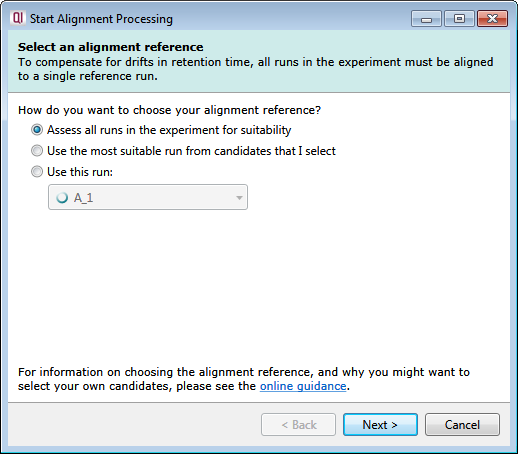The image size is (518, 454).
Task: Click the disabled < Back button
Action: pos(298,425)
